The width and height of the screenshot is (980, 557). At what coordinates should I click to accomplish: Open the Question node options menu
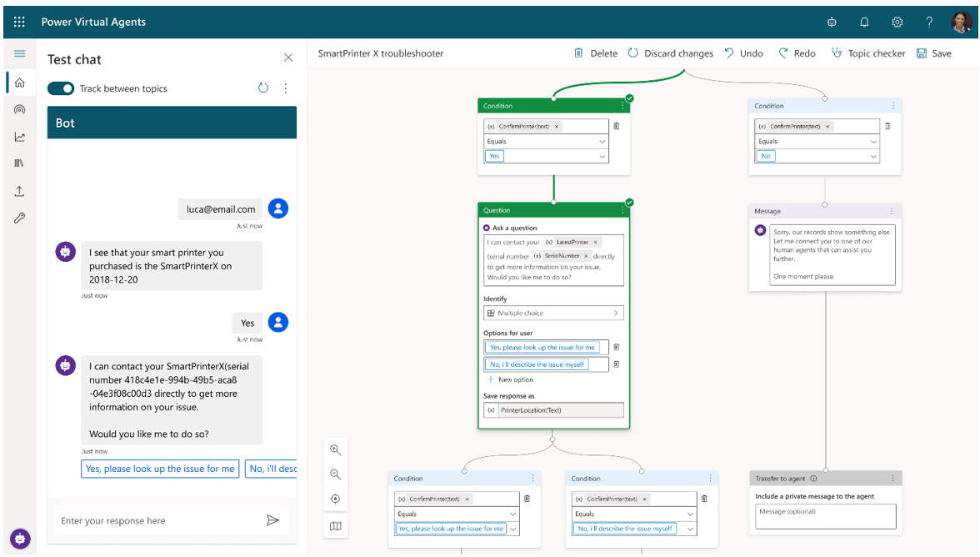pyautogui.click(x=622, y=211)
